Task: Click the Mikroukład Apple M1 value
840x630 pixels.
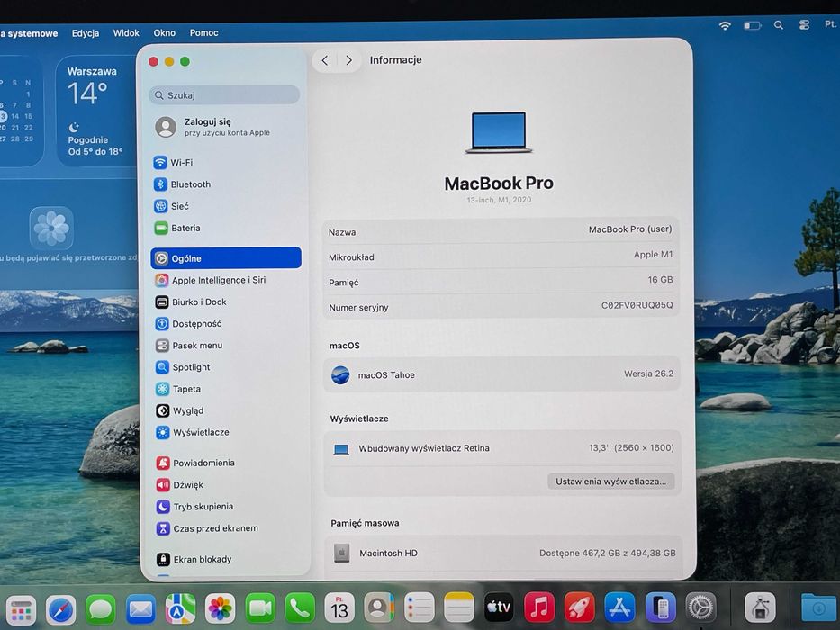Action: point(653,255)
